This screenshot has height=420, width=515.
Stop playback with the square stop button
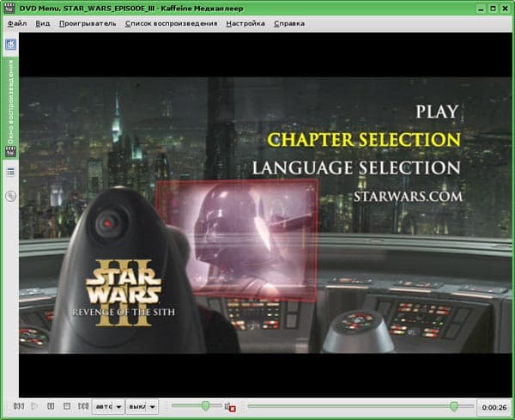coord(67,406)
